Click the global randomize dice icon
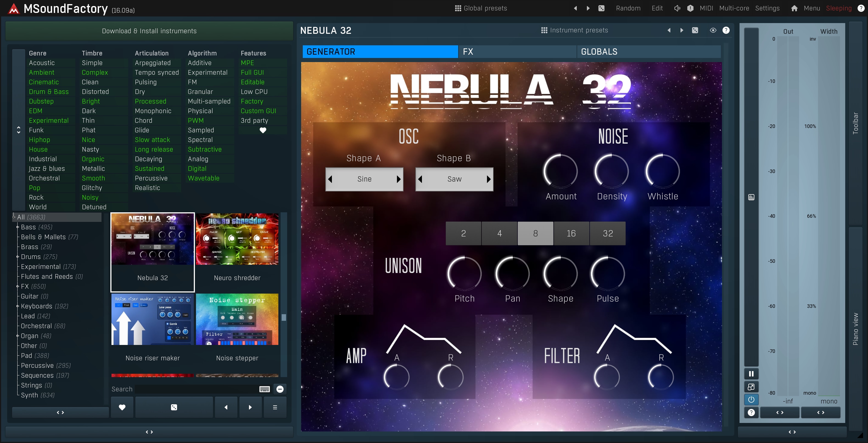 pyautogui.click(x=601, y=8)
